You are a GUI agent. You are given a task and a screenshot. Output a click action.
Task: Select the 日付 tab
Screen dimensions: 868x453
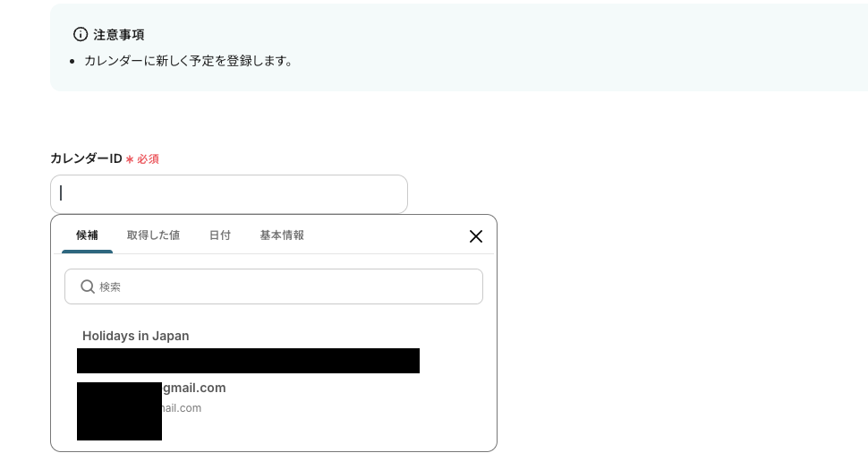[220, 235]
